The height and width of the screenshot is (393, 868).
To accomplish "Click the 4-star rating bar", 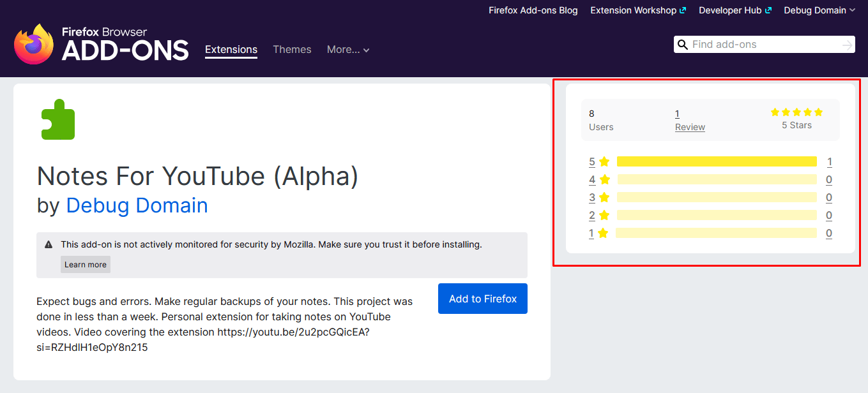I will pos(717,179).
